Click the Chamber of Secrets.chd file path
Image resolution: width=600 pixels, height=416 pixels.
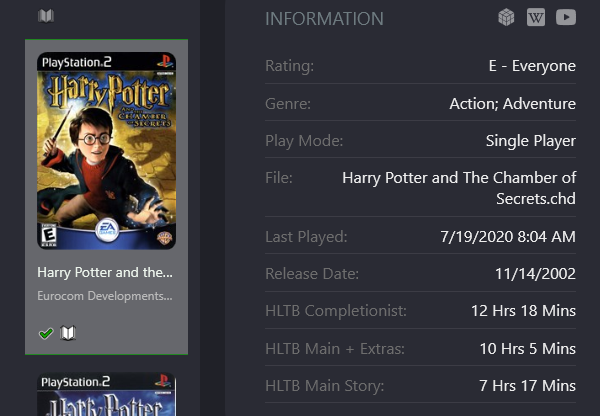[x=459, y=188]
